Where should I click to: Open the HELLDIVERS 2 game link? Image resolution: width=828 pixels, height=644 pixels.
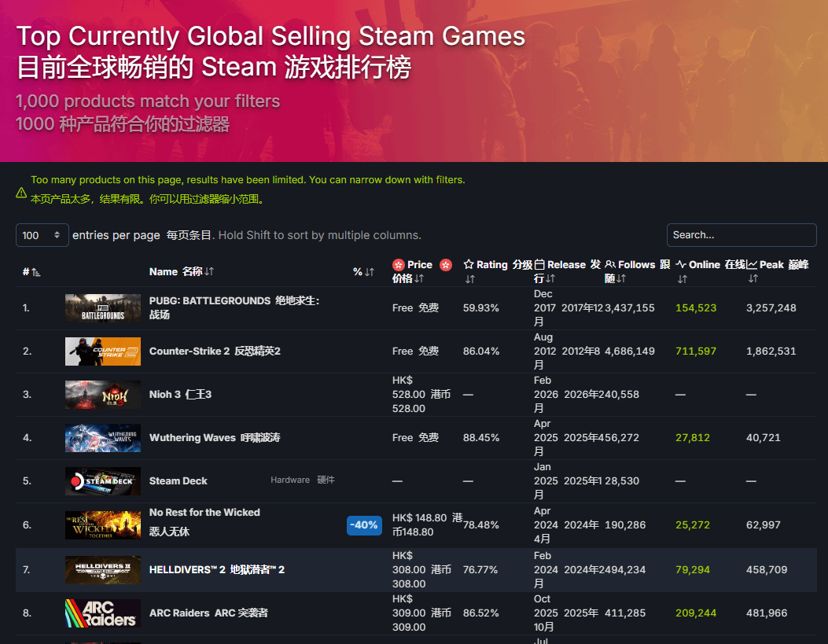click(x=216, y=569)
